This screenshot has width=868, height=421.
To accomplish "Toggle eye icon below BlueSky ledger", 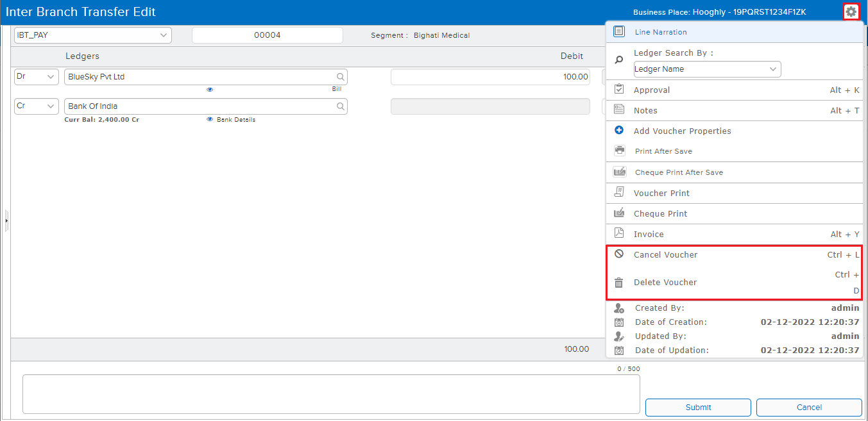I will click(210, 90).
